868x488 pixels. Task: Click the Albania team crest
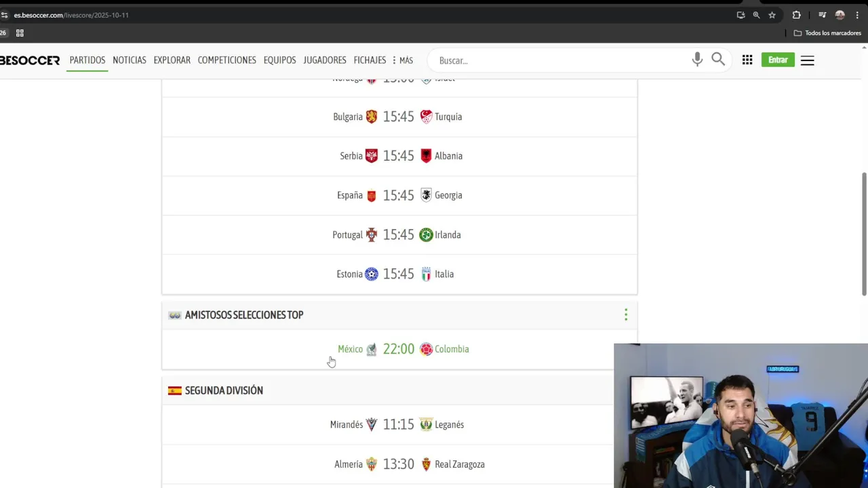pos(426,156)
